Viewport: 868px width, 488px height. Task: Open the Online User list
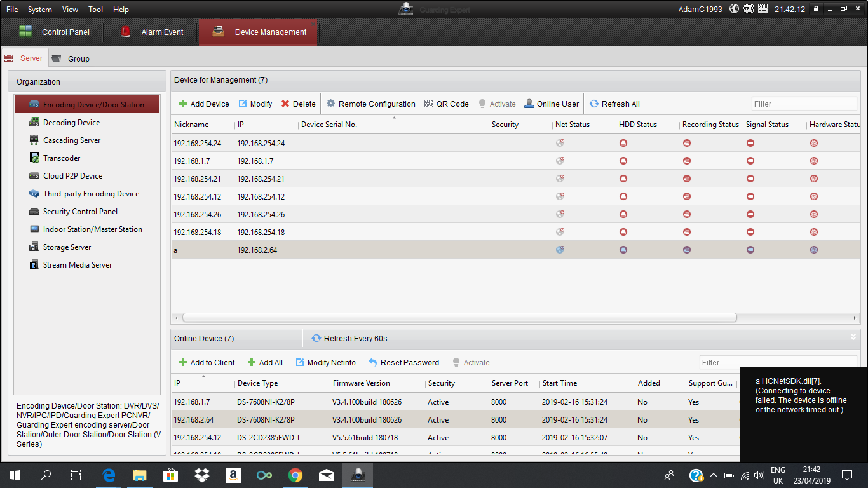coord(551,104)
